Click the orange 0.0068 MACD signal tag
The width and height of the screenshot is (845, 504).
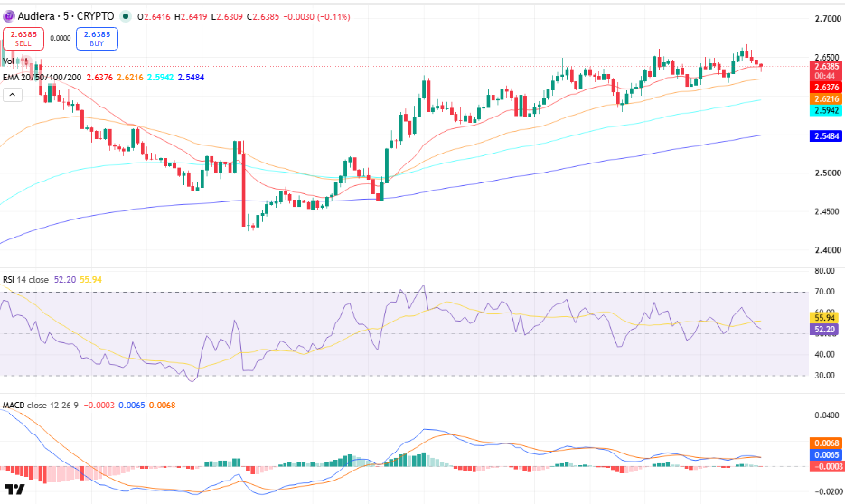click(x=826, y=443)
